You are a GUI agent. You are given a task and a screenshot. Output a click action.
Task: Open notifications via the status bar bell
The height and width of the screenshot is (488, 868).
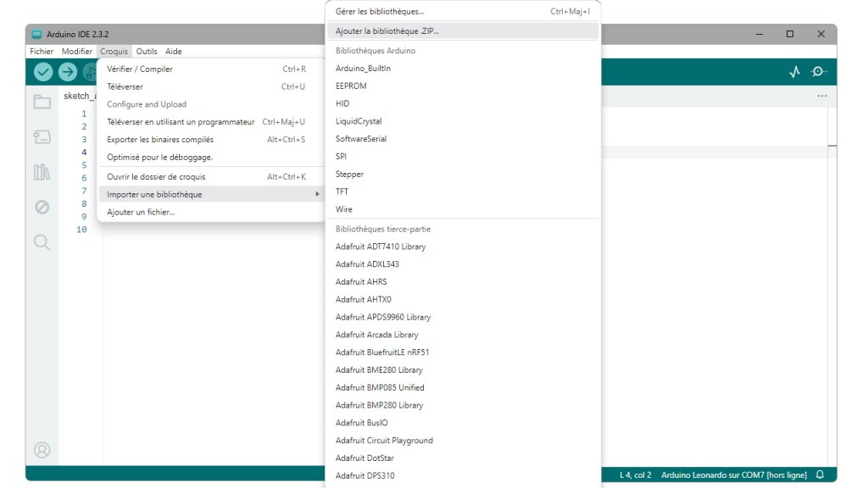tap(820, 474)
